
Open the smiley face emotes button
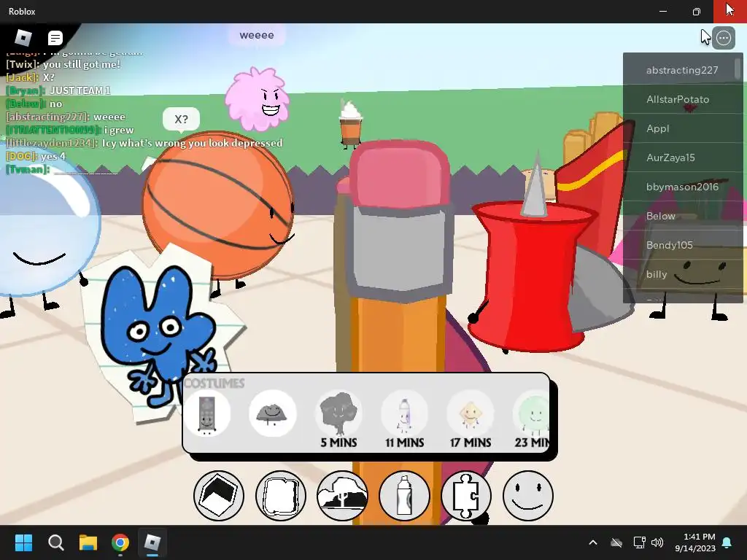[528, 496]
